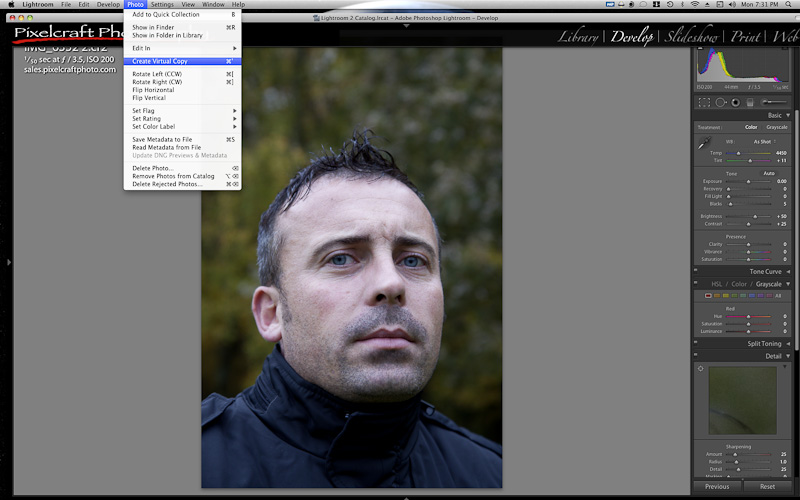The width and height of the screenshot is (800, 500).
Task: Collapse the Detail preview disclosure triangle
Action: [x=785, y=366]
